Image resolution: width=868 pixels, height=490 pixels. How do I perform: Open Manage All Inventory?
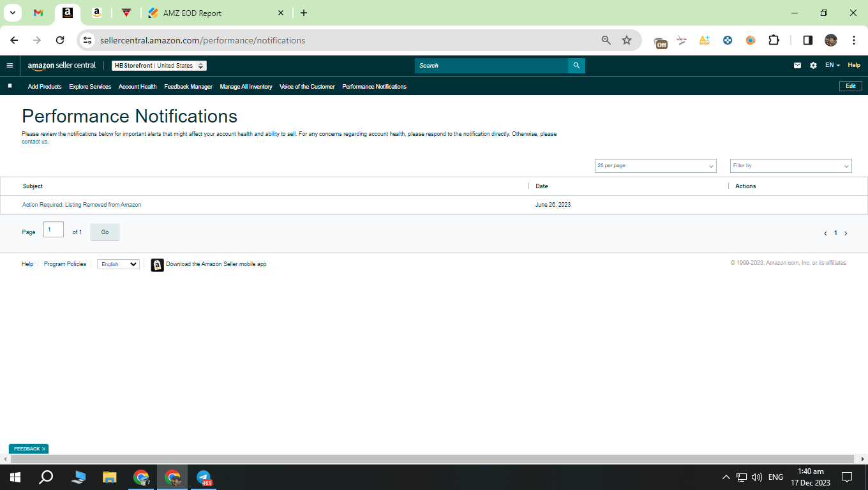pos(246,87)
